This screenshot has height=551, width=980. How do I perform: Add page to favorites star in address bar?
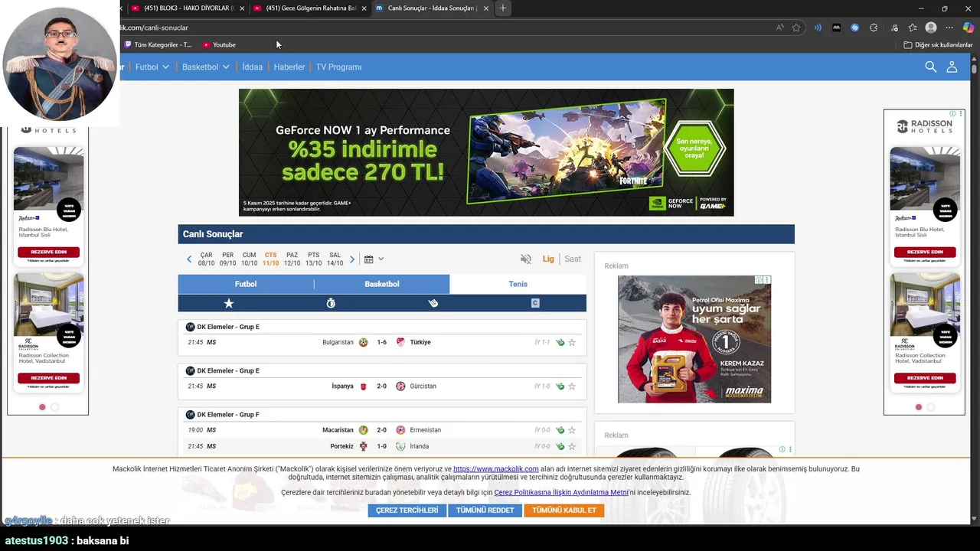[796, 28]
